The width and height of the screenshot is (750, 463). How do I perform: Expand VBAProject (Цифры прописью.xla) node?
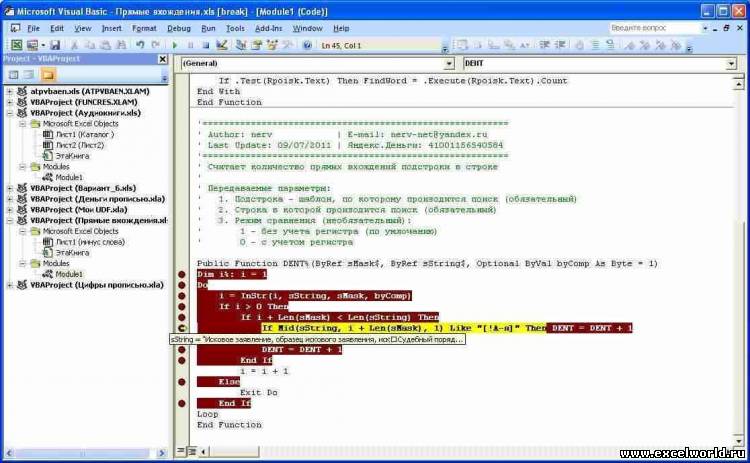10,285
